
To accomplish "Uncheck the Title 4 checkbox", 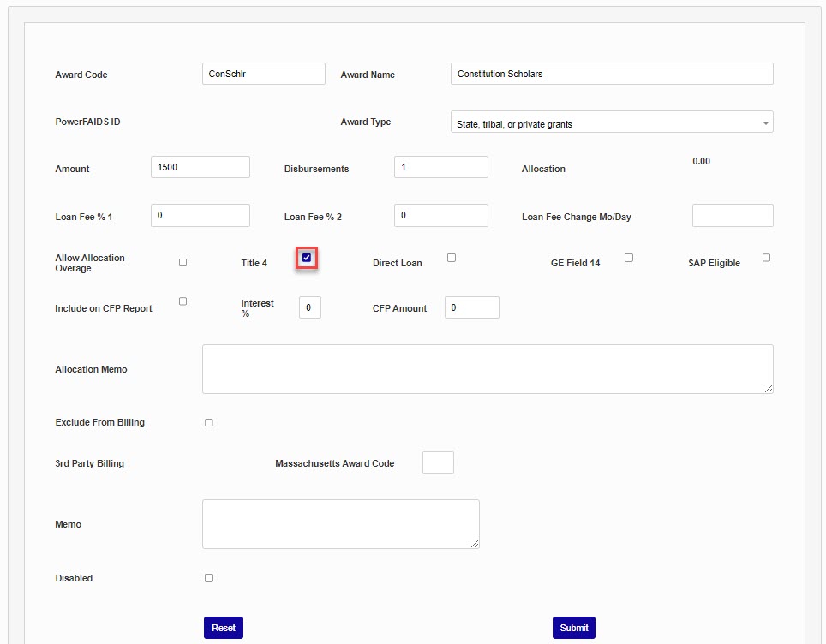I will [307, 258].
